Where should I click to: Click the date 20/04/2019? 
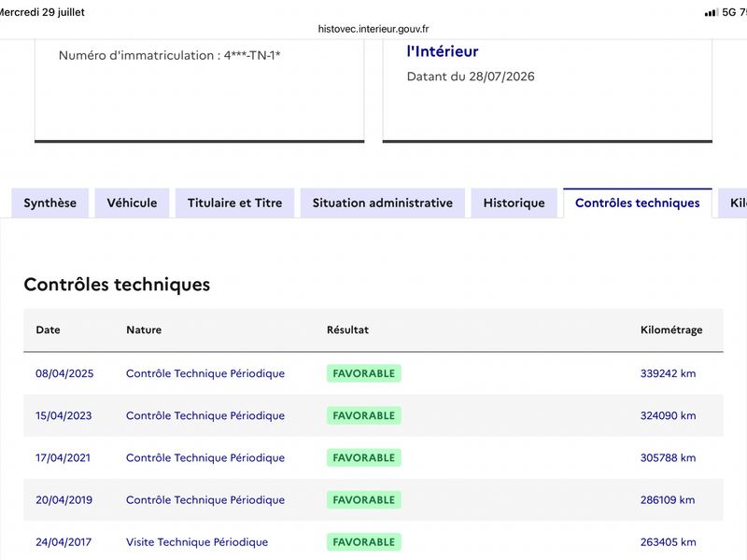pyautogui.click(x=63, y=499)
